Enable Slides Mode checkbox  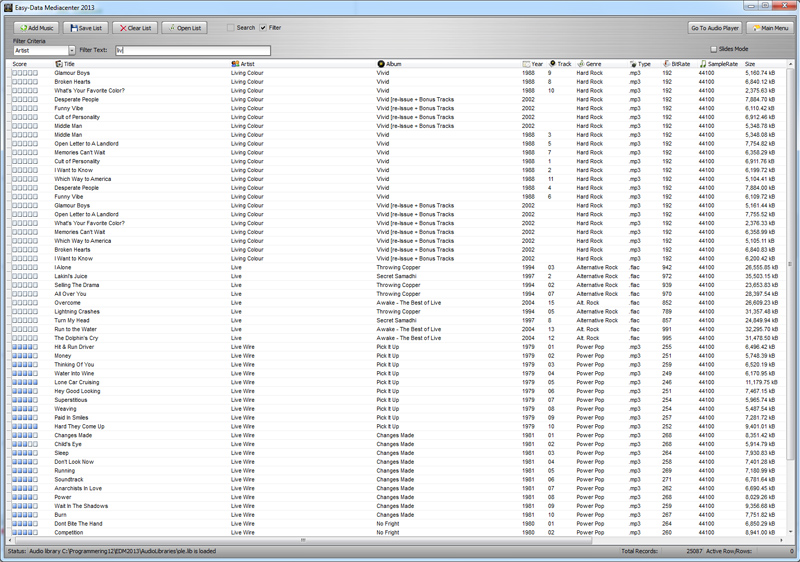pyautogui.click(x=713, y=49)
